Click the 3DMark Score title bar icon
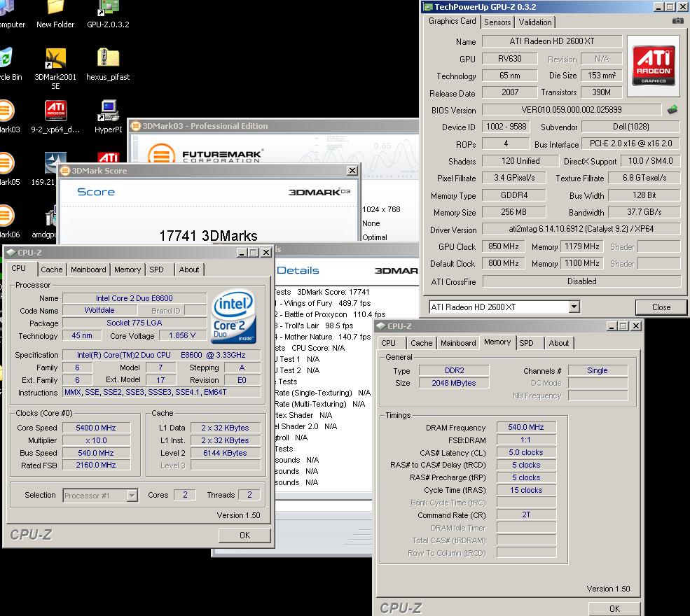690x616 pixels. 65,171
